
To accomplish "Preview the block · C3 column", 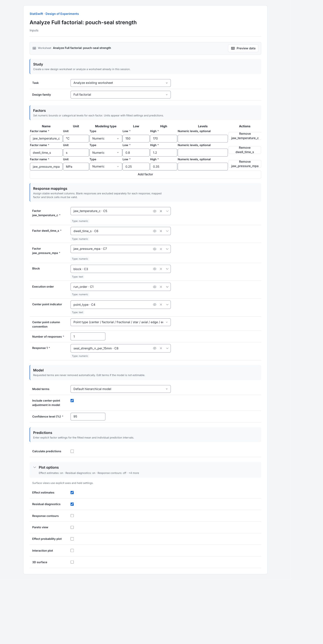I will [x=154, y=269].
